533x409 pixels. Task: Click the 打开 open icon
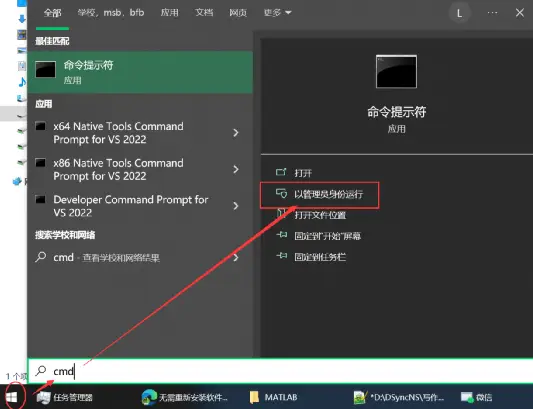[x=281, y=172]
